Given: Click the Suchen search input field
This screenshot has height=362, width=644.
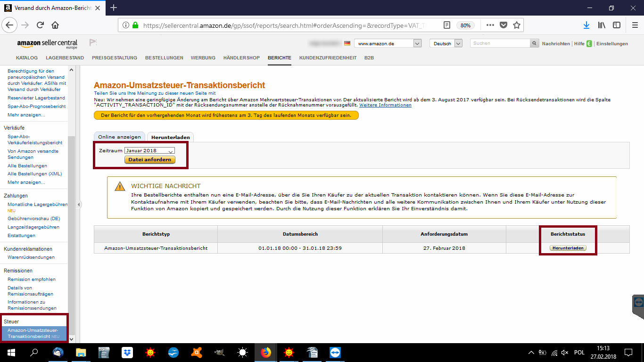Looking at the screenshot, I should tap(500, 43).
